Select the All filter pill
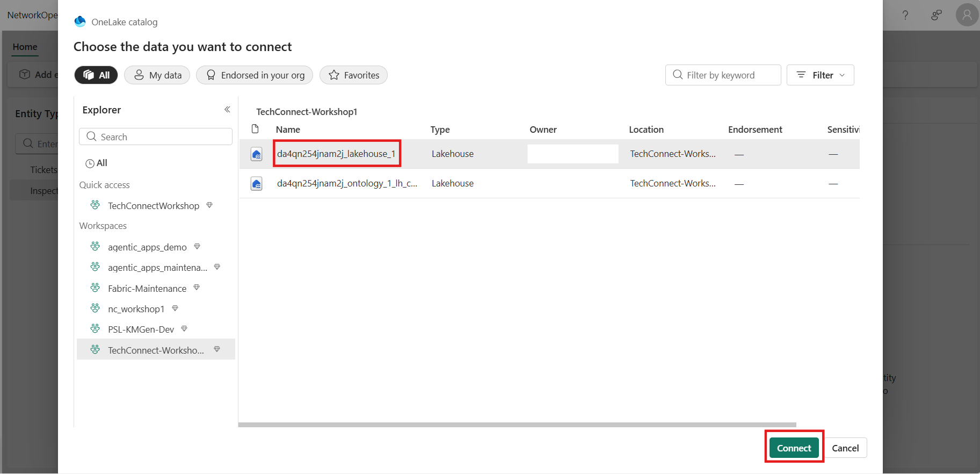 tap(96, 75)
